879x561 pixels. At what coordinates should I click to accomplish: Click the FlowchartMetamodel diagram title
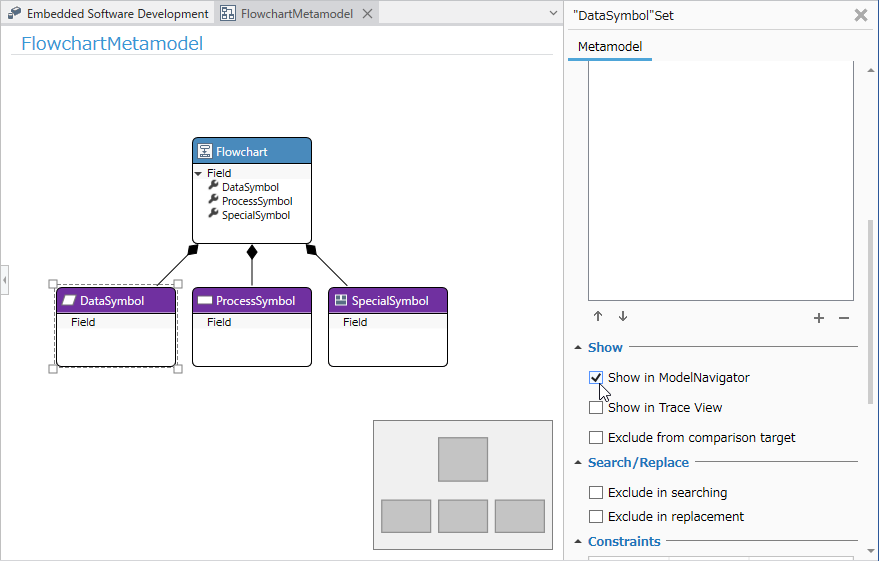[x=112, y=43]
